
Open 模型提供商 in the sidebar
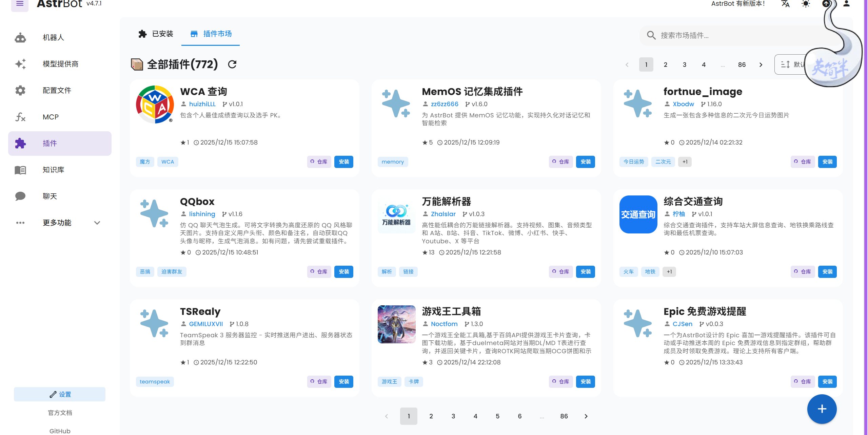coord(60,64)
